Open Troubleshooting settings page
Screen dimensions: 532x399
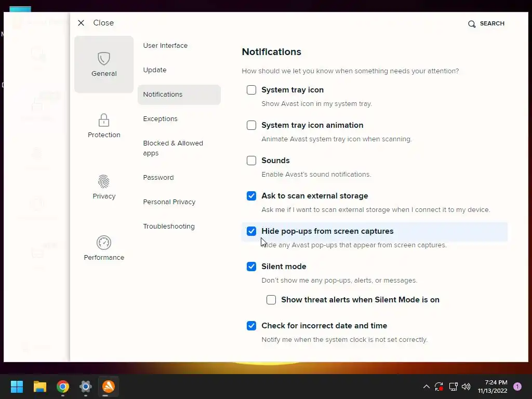(x=169, y=227)
